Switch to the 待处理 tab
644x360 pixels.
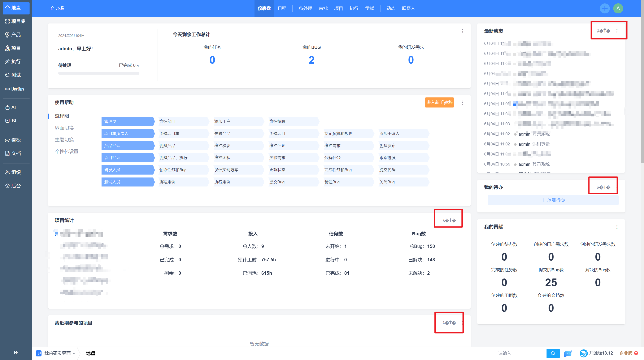(x=305, y=8)
